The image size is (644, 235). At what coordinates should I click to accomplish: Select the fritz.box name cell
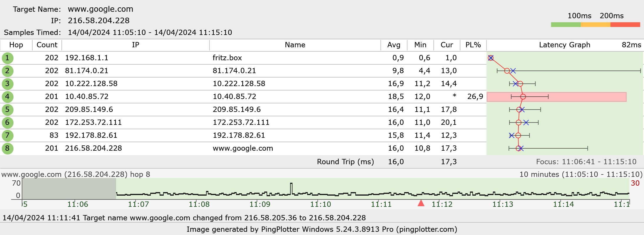[227, 58]
